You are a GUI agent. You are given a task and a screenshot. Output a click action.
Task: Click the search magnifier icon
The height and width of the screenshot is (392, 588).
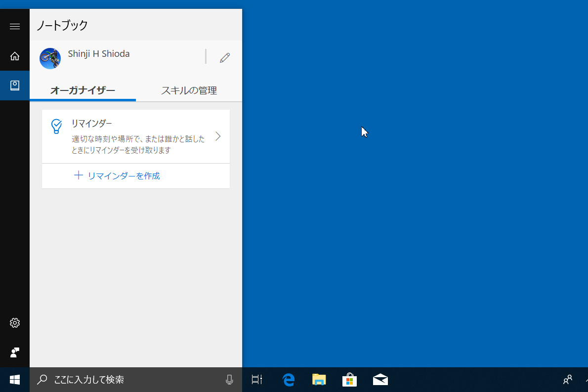42,380
